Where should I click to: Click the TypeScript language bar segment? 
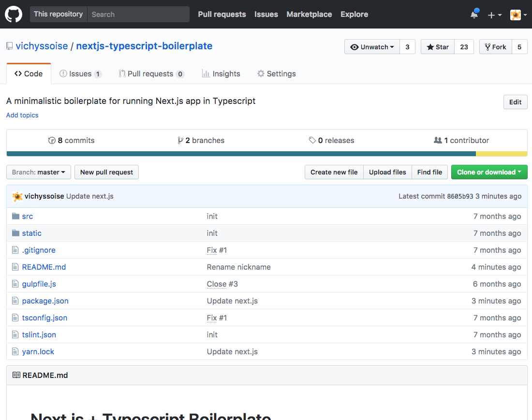point(241,154)
